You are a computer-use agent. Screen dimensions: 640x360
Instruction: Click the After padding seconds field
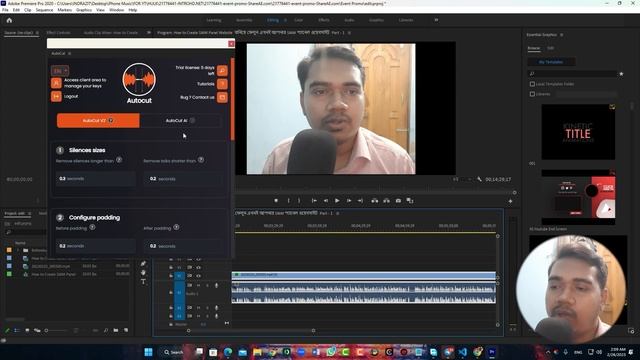click(x=183, y=246)
